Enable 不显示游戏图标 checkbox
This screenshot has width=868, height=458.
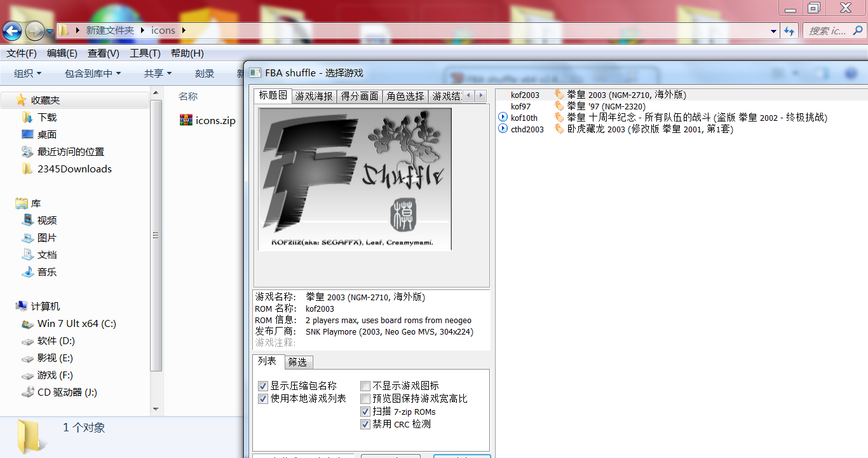coord(365,386)
